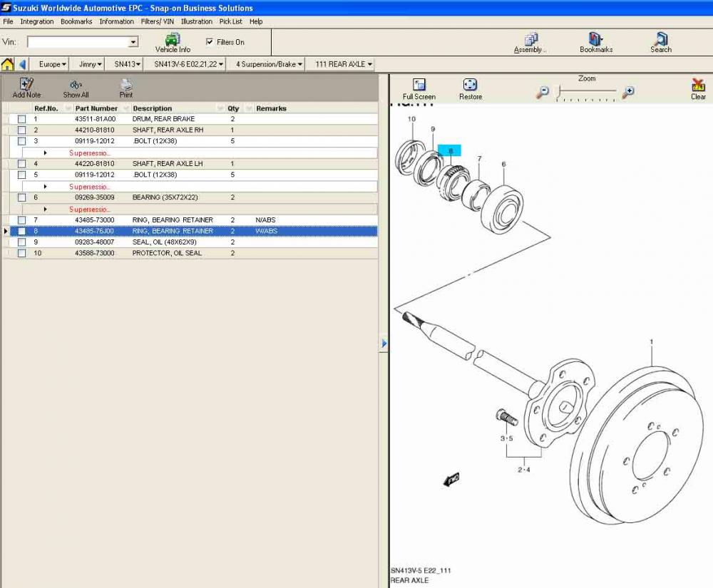The width and height of the screenshot is (713, 588).
Task: Click the Bookmarks book icon
Action: point(595,39)
